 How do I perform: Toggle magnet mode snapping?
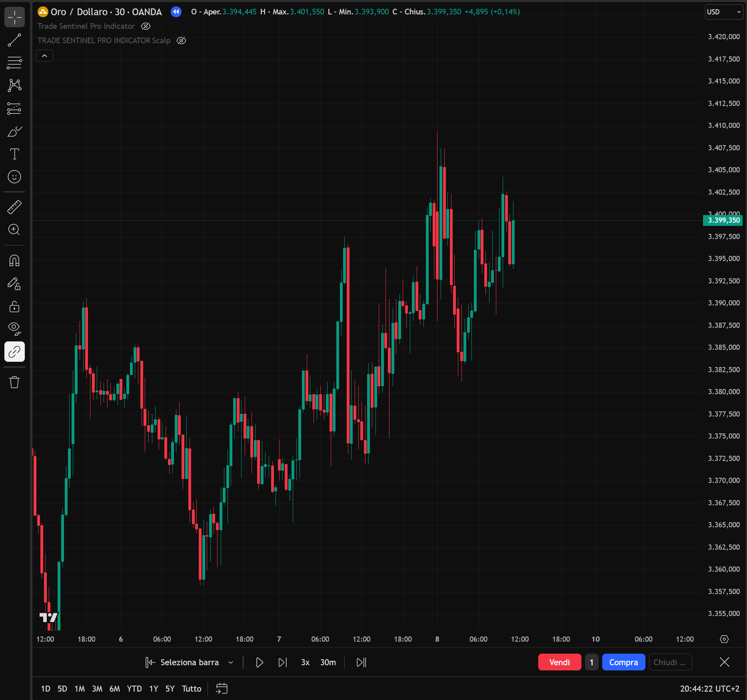(14, 261)
